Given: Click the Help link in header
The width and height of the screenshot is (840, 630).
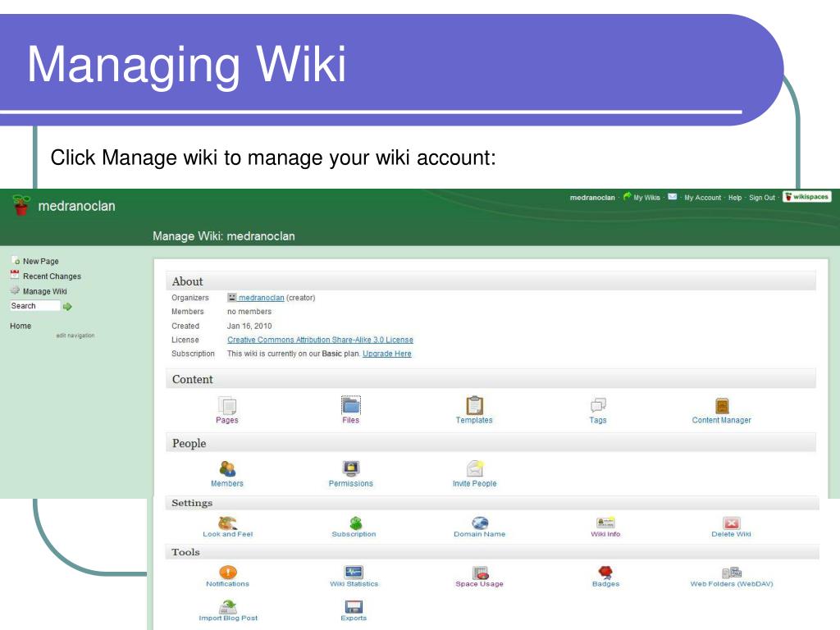Looking at the screenshot, I should coord(735,198).
